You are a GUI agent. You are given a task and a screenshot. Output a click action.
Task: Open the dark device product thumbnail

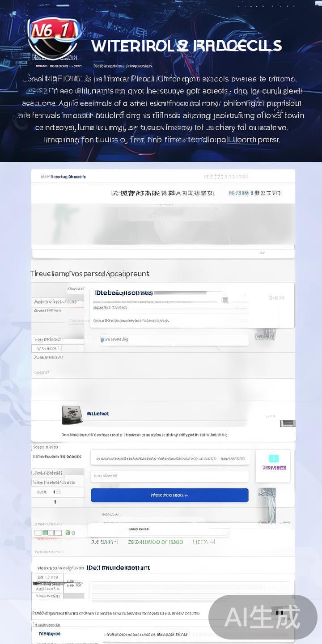point(72,415)
